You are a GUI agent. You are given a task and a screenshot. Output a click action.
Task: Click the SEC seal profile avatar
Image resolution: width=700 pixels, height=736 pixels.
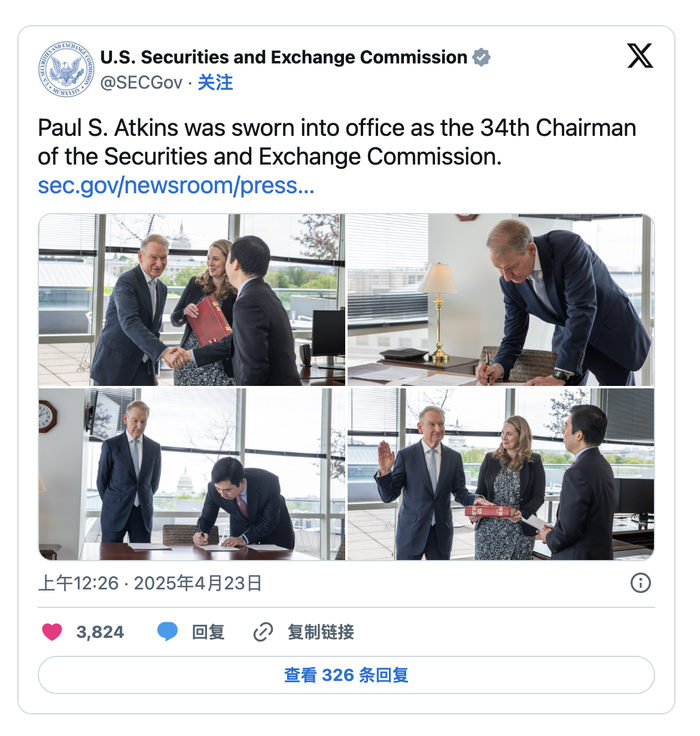click(x=66, y=69)
